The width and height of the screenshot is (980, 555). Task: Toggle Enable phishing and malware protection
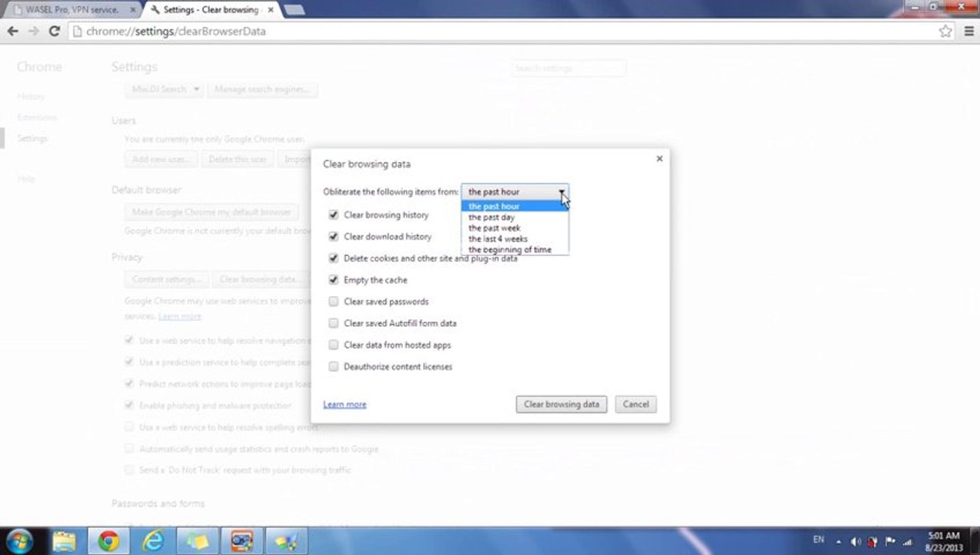(x=129, y=405)
